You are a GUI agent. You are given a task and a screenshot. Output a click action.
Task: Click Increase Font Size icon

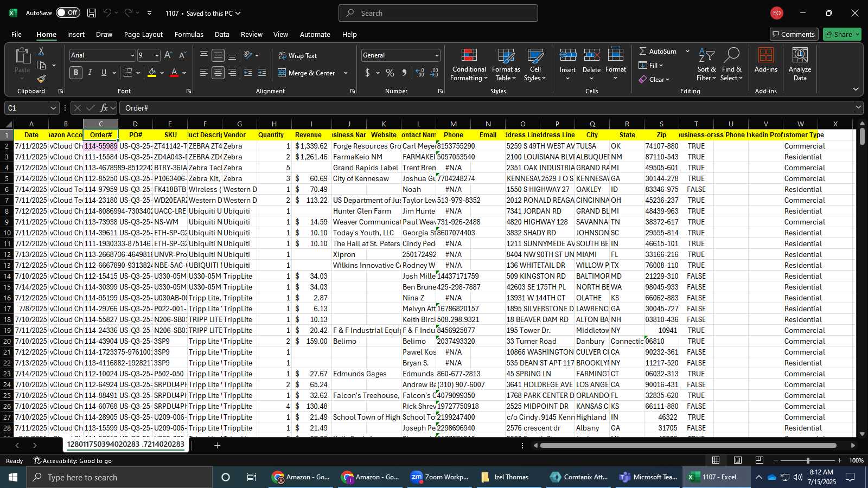point(168,55)
